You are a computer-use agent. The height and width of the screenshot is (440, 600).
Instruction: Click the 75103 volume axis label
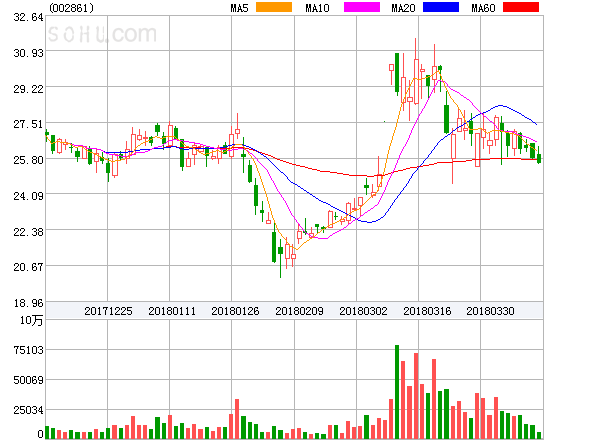(x=28, y=350)
